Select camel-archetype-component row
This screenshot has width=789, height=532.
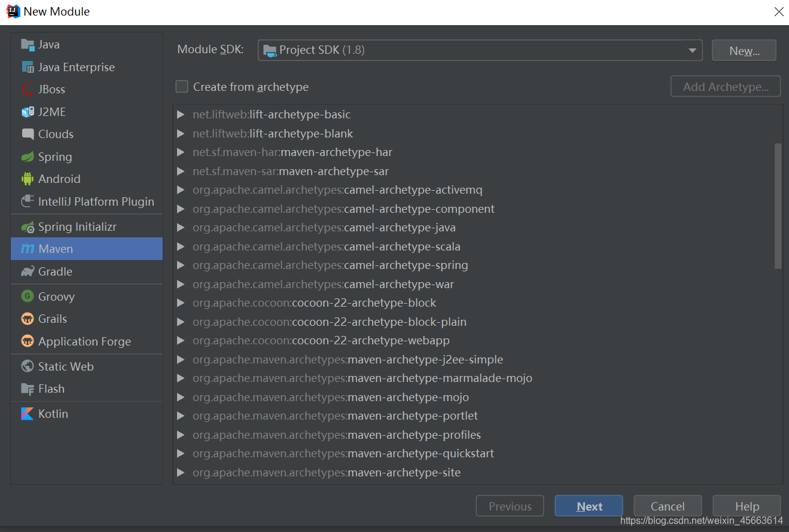tap(473, 209)
